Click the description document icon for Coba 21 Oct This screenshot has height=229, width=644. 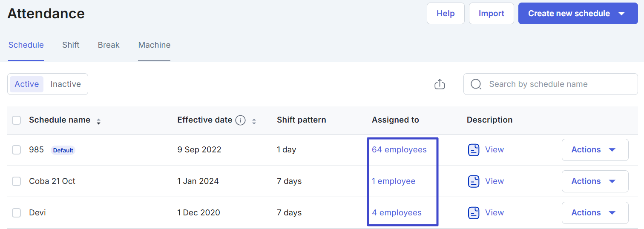pyautogui.click(x=474, y=181)
